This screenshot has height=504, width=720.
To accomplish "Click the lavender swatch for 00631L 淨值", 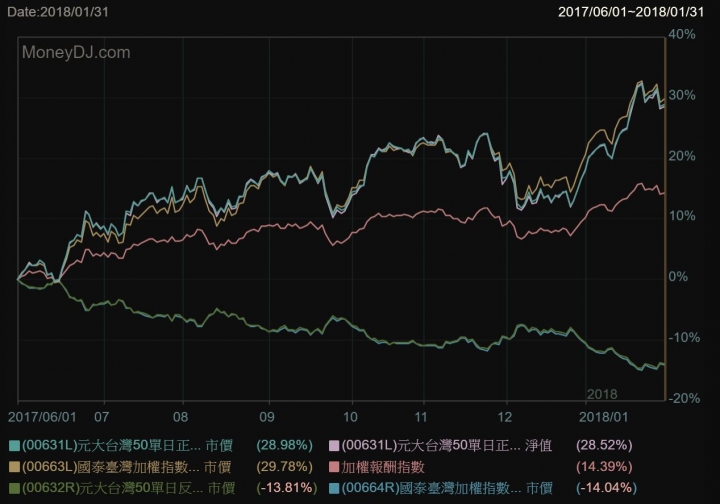I will pos(334,446).
